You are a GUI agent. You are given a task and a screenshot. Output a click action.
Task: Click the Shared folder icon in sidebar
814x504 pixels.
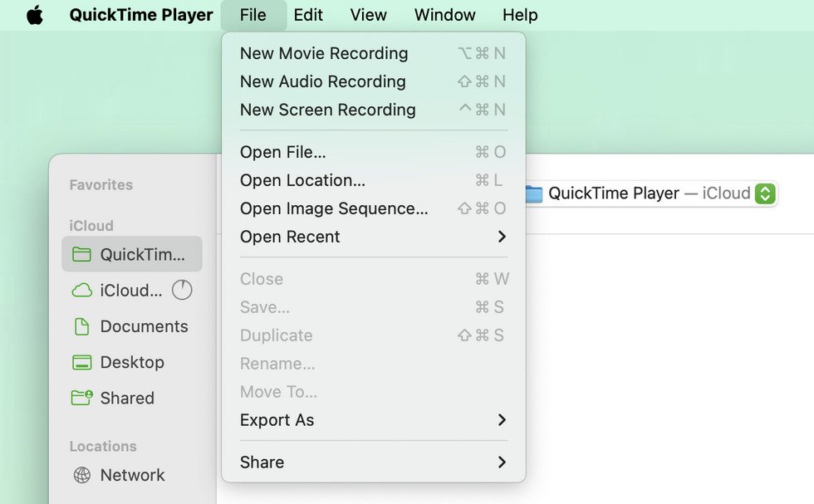[x=81, y=398]
